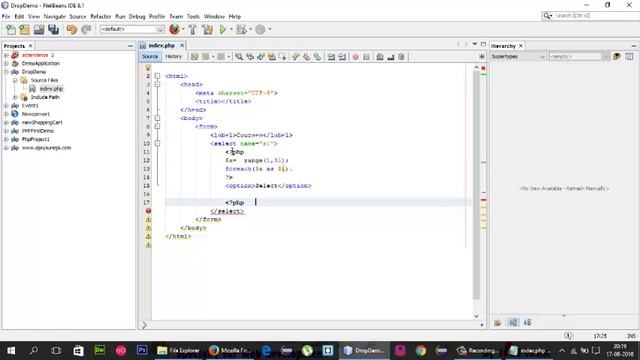Collapse the select tag code fold
640x360 pixels.
158,143
